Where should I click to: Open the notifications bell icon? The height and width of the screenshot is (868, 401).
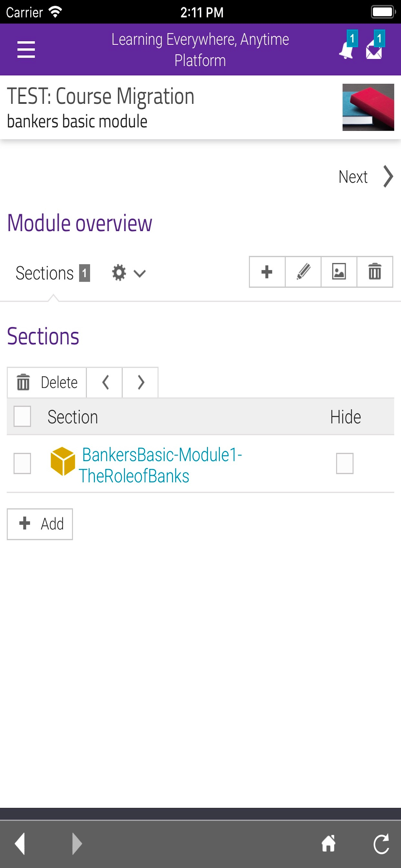tap(347, 46)
